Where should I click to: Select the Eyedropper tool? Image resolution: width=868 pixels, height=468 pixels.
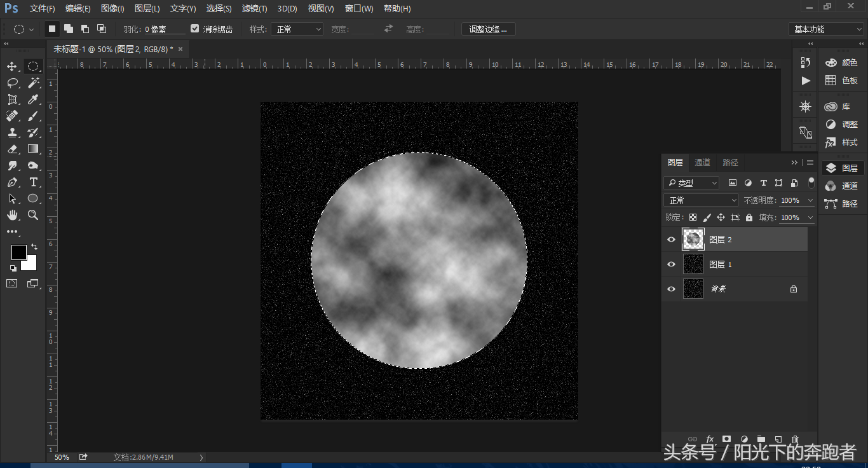click(33, 100)
